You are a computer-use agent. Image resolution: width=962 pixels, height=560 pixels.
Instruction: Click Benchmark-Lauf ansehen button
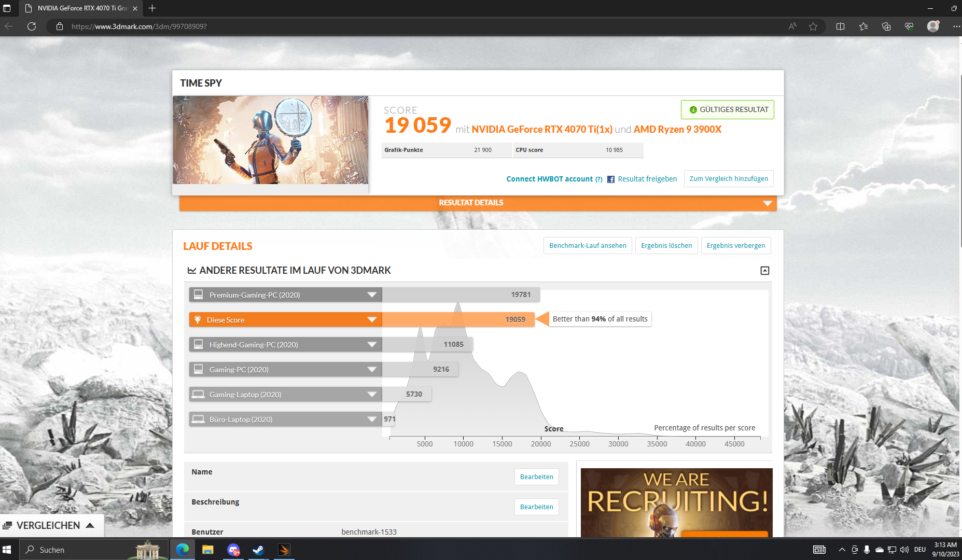click(x=588, y=246)
